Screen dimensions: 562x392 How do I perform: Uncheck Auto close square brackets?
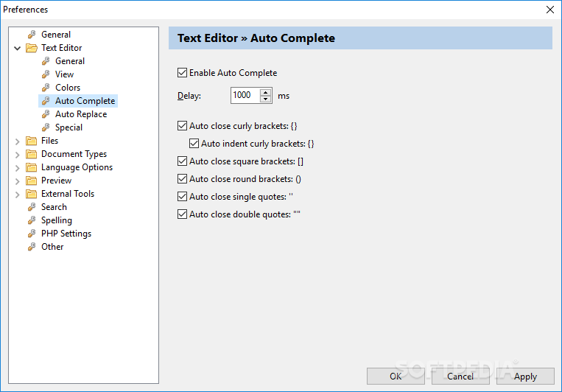(x=183, y=161)
